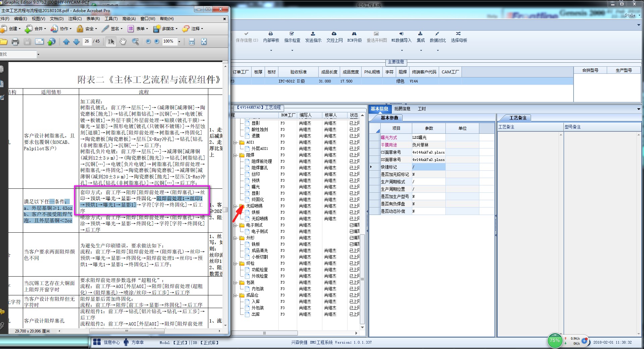Open dropdown arrow under MI数据导入
The width and height of the screenshot is (644, 349).
click(401, 51)
